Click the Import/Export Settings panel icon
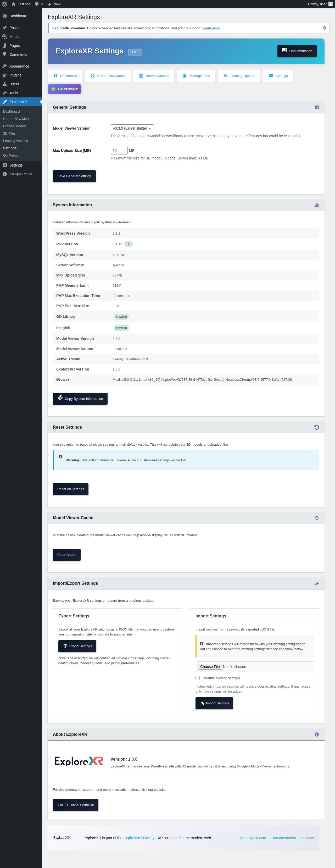Image resolution: width=335 pixels, height=868 pixels. (316, 583)
